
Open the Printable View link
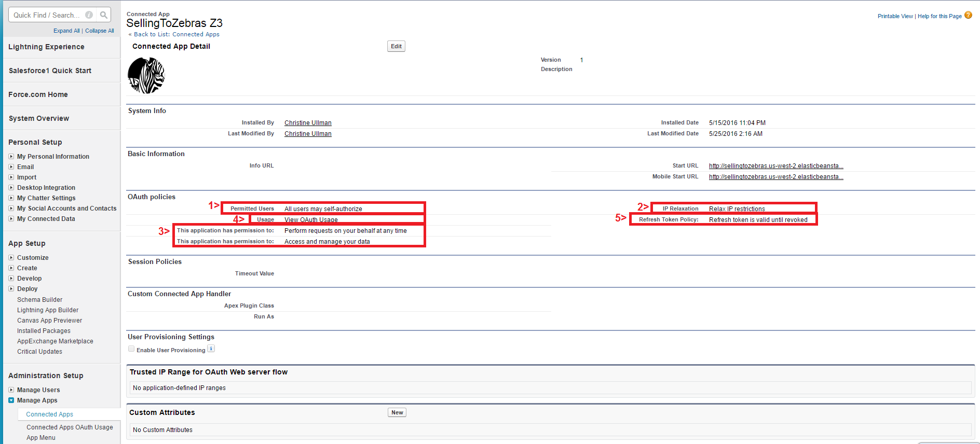pyautogui.click(x=895, y=16)
